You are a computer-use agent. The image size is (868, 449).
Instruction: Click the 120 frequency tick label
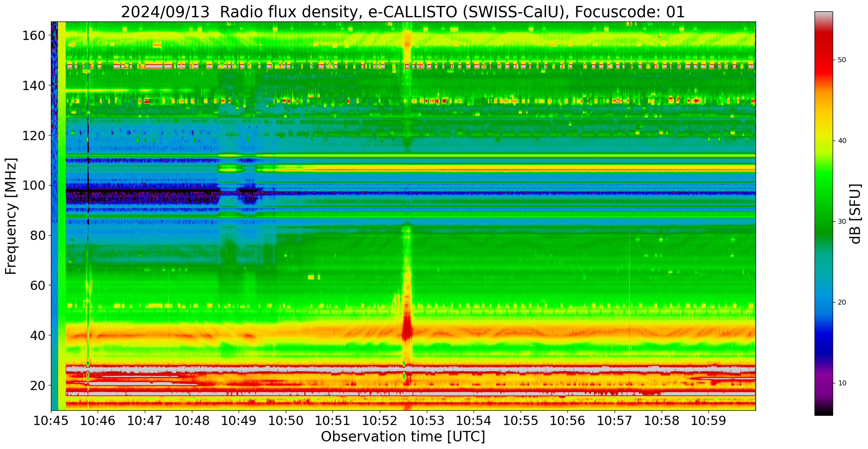point(34,135)
